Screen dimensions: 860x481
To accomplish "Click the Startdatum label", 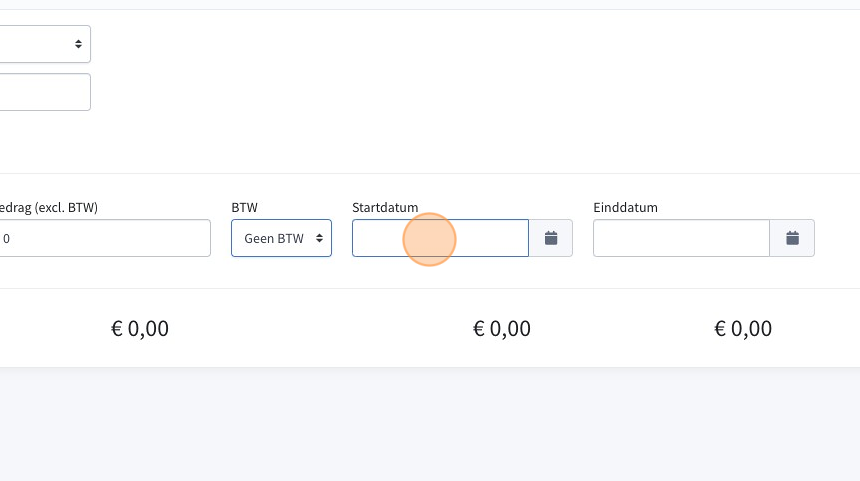I will (x=385, y=207).
